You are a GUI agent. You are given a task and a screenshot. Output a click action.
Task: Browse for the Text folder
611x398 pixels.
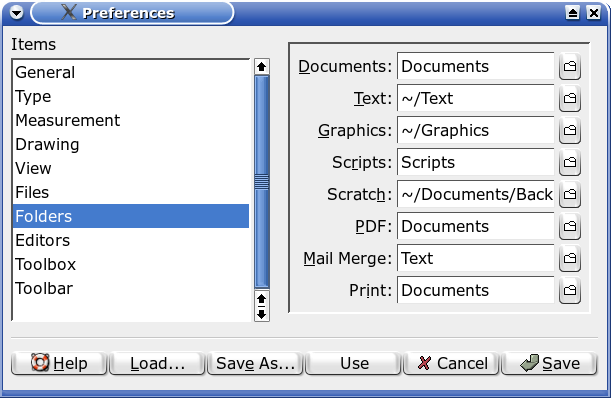(570, 98)
